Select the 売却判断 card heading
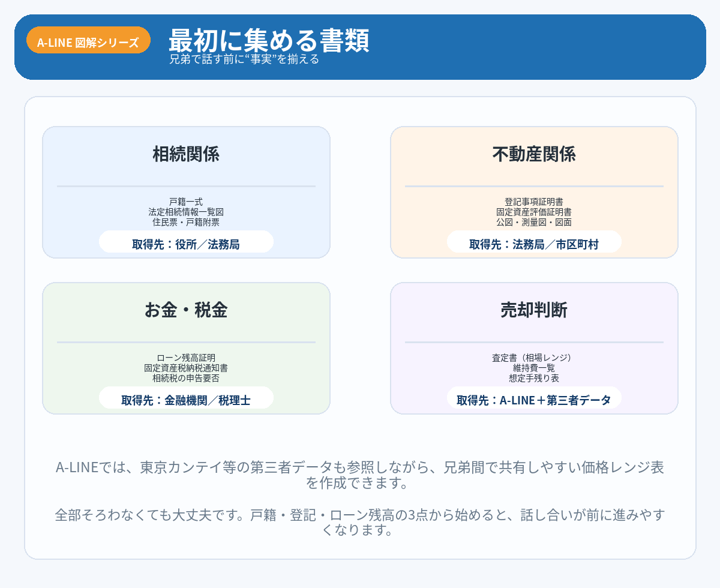This screenshot has width=720, height=588. pos(534,310)
